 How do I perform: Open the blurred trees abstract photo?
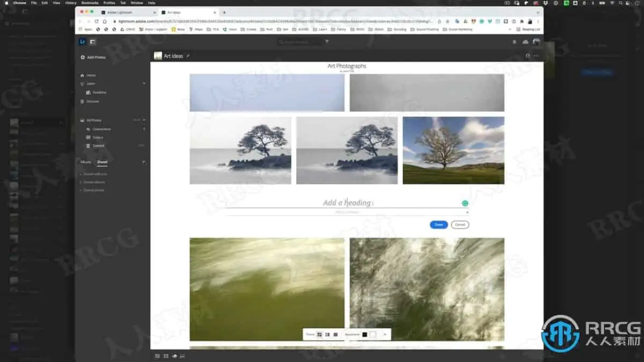pos(427,290)
